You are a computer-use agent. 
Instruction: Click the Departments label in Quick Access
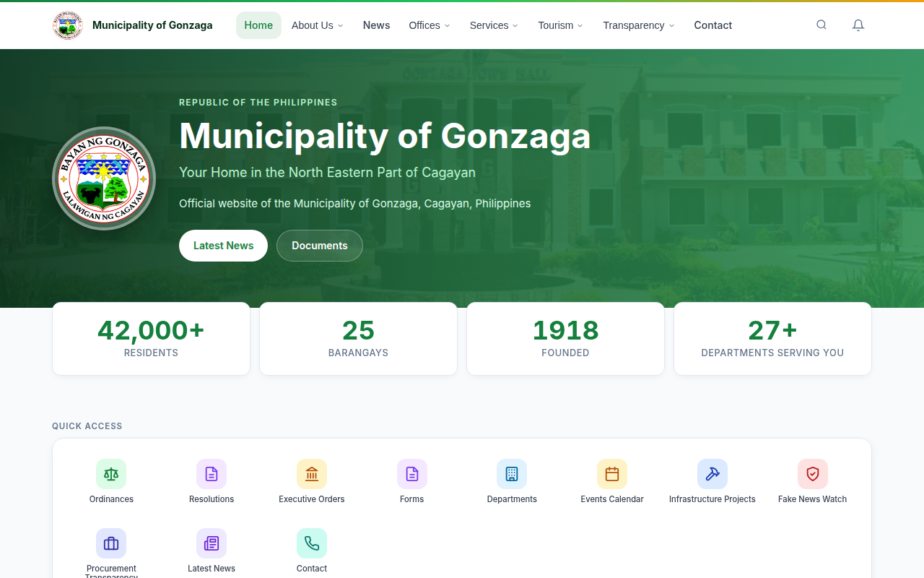512,499
